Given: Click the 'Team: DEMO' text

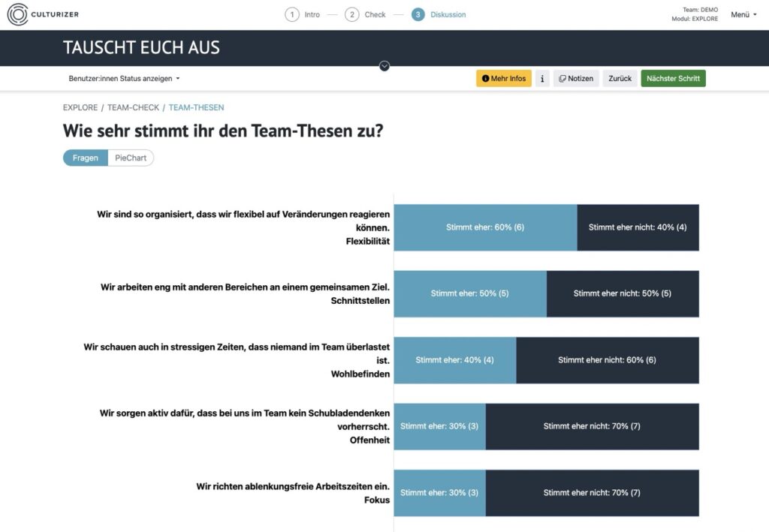Looking at the screenshot, I should click(x=701, y=10).
